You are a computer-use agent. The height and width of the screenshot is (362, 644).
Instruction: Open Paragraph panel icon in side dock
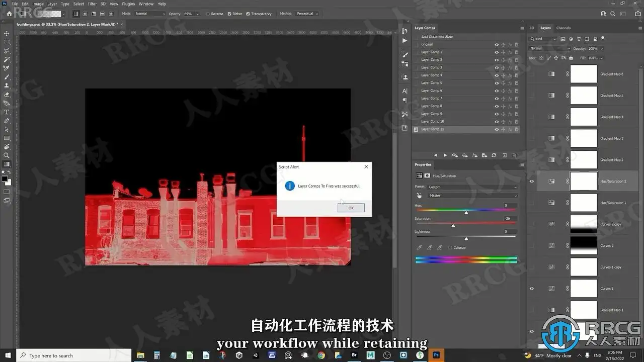tap(405, 101)
